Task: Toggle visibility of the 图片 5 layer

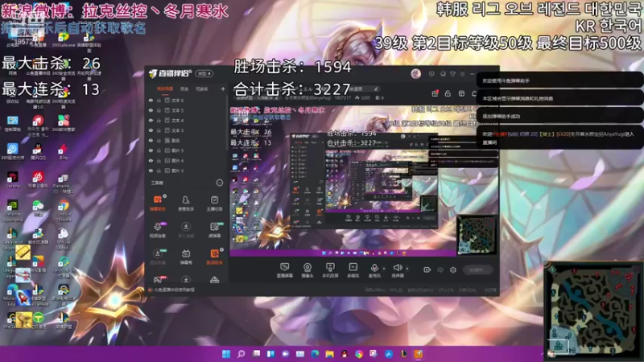Action: pos(151,150)
